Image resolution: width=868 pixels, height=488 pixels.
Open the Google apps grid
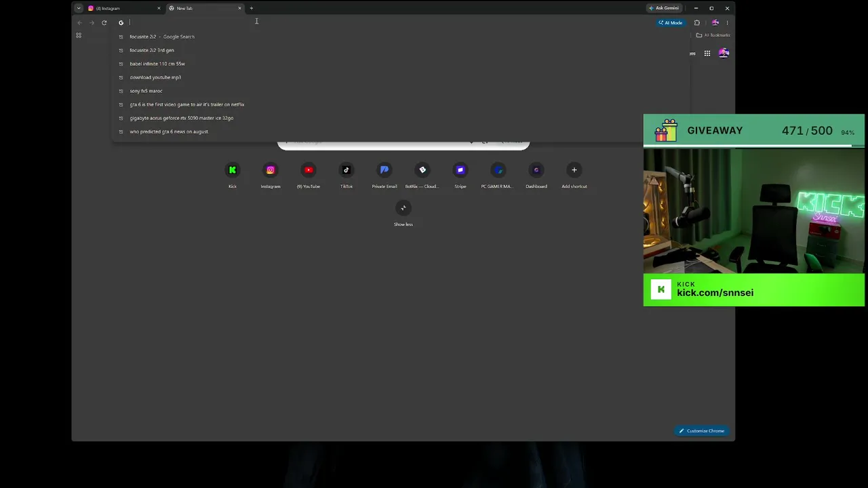(707, 53)
